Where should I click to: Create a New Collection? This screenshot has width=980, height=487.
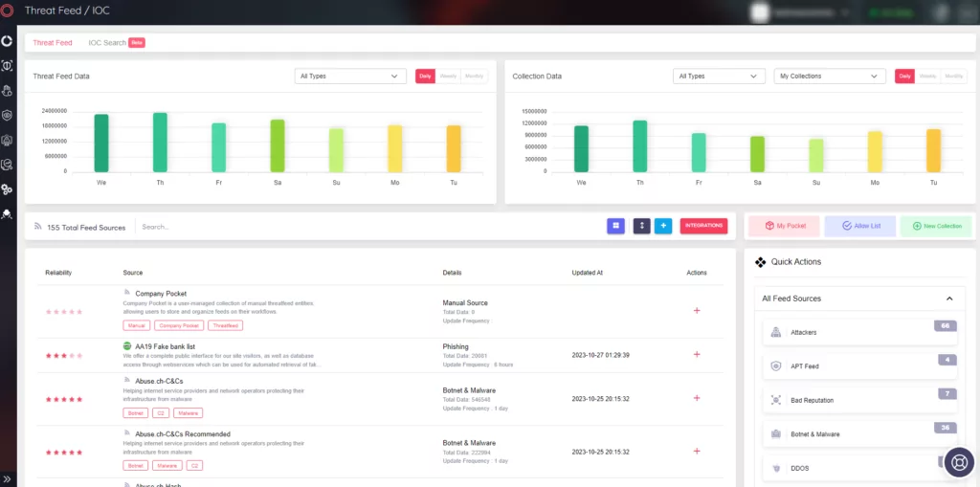[x=936, y=226]
